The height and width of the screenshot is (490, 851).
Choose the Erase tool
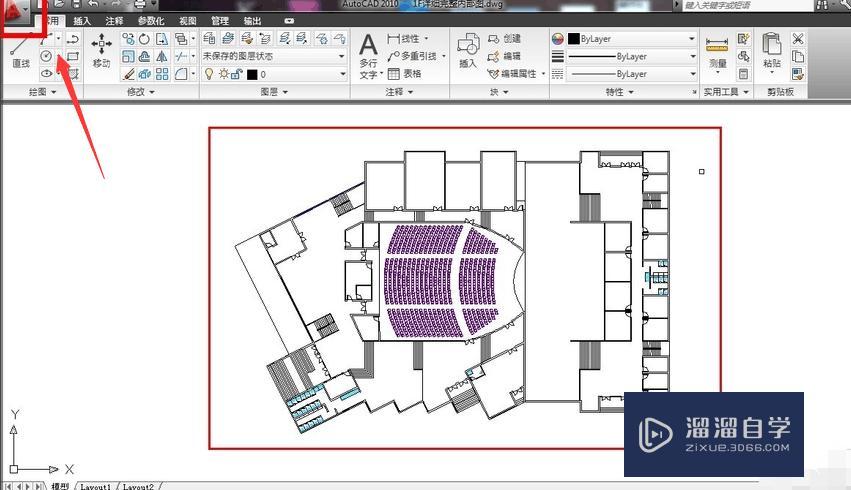(128, 74)
